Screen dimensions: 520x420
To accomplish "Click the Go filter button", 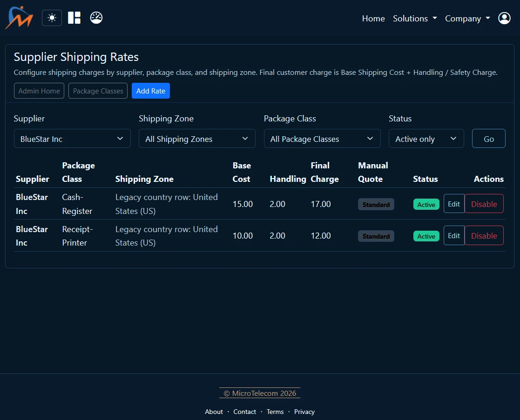I will tap(488, 139).
